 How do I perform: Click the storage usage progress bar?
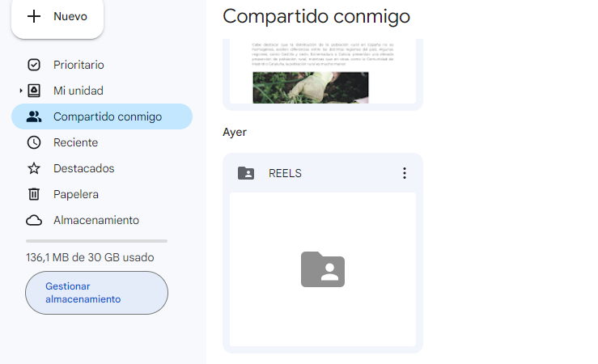96,241
